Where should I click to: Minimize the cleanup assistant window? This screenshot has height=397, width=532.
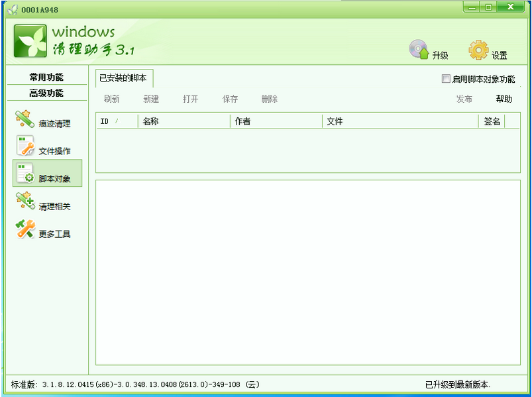472,7
